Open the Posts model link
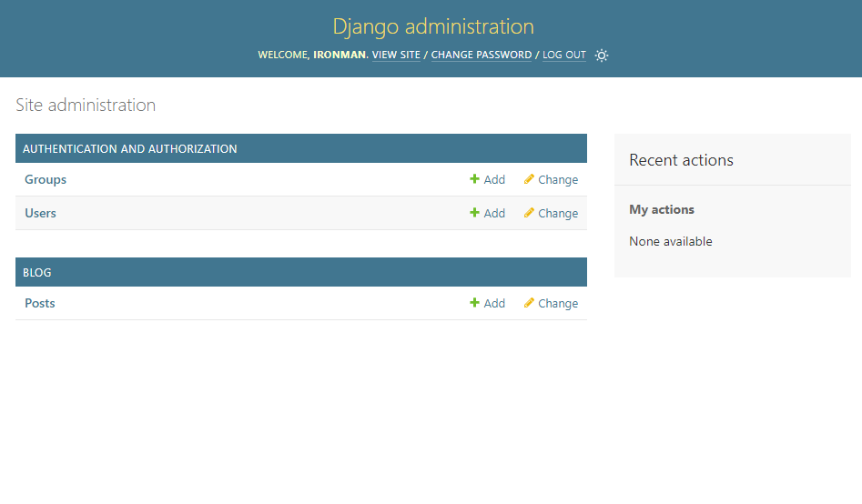Viewport: 862px width, 504px height. (x=39, y=303)
